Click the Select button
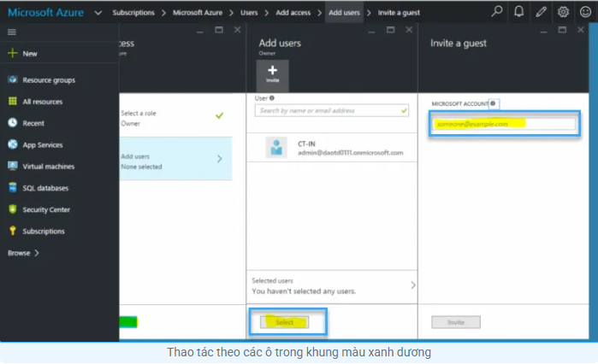 coord(285,322)
